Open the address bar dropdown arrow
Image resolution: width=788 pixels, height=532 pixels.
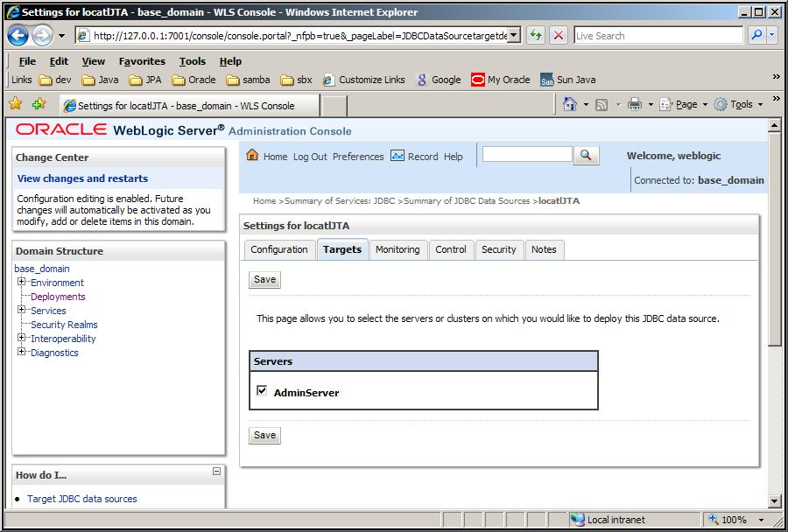point(514,35)
